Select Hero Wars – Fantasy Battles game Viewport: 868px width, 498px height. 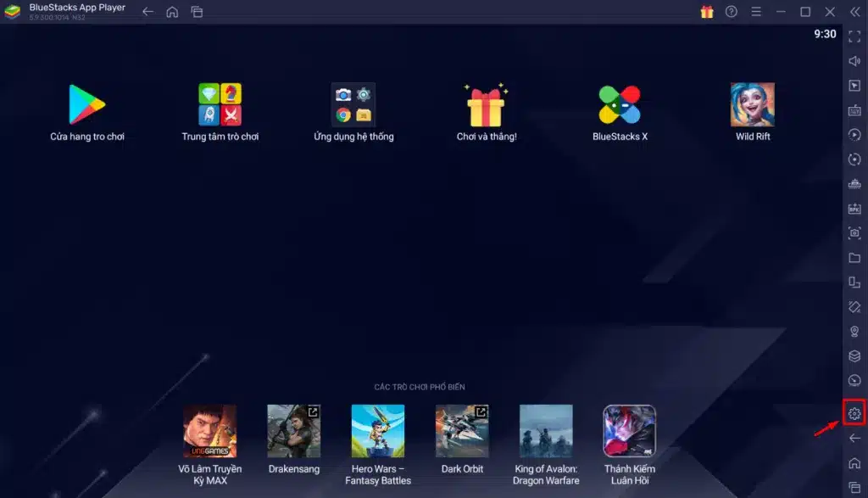[378, 431]
